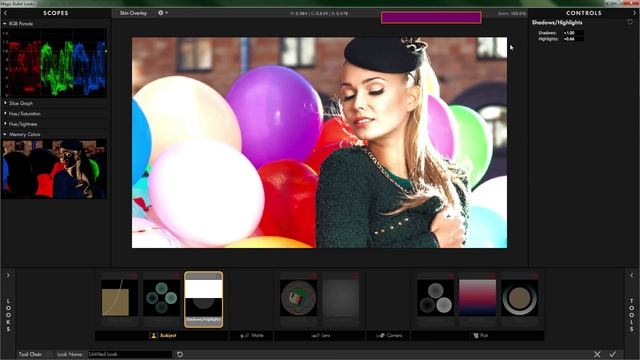
Task: Click the vertical LOOKS label
Action: coord(8,314)
